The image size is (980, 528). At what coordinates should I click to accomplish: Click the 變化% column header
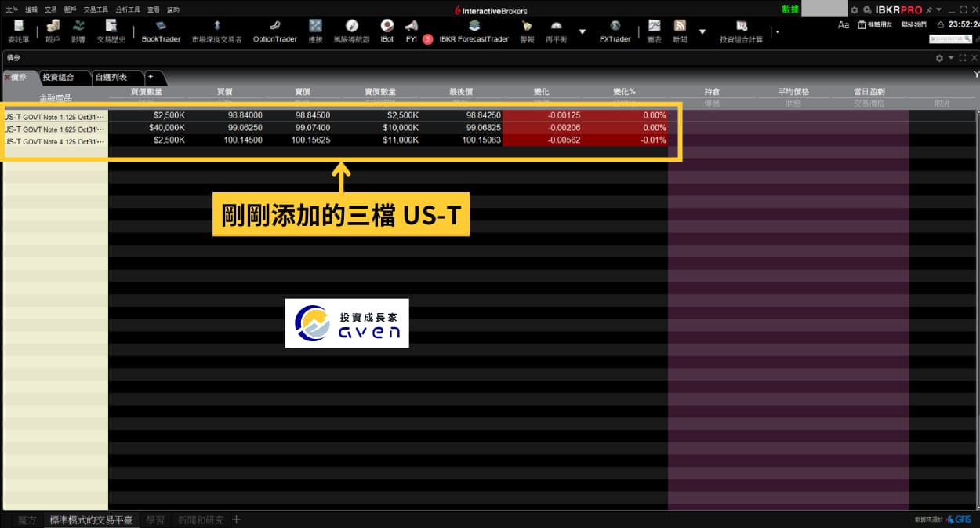click(x=624, y=92)
